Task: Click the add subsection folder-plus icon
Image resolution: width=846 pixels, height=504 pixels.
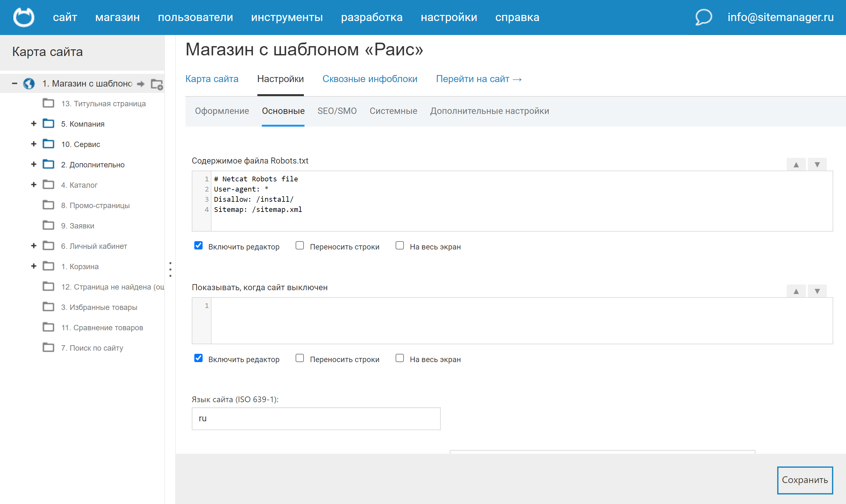Action: coord(157,84)
